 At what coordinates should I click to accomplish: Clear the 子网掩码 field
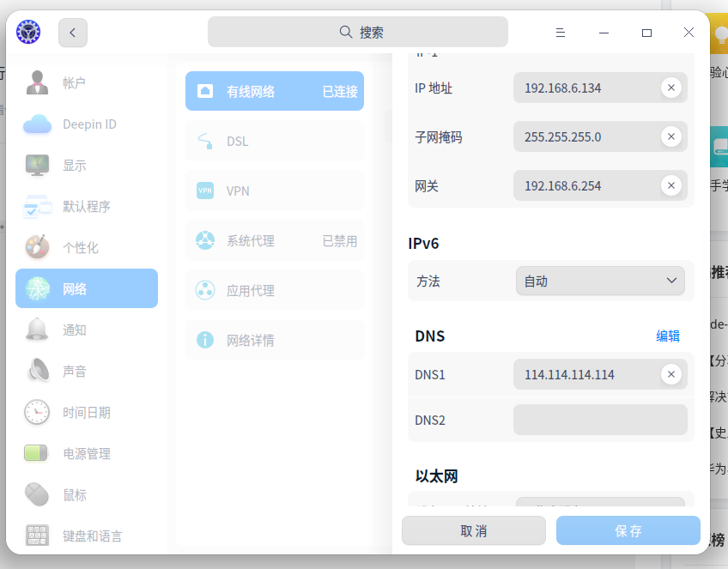[x=670, y=136]
